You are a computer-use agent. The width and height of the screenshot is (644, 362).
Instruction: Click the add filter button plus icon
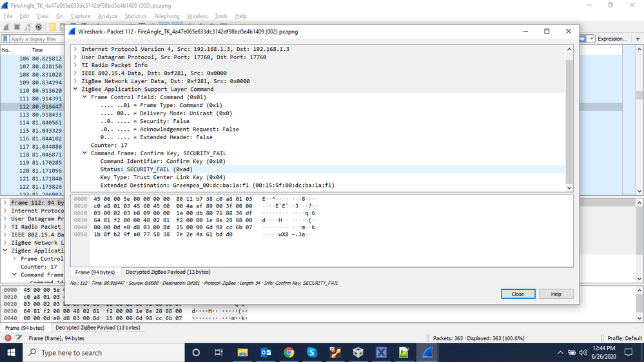[x=638, y=39]
